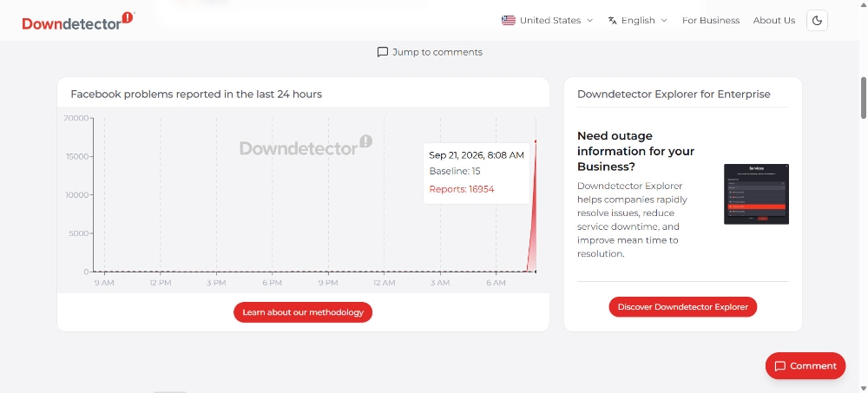Click the '9 AM' axis label
This screenshot has height=393, width=868.
tap(104, 283)
